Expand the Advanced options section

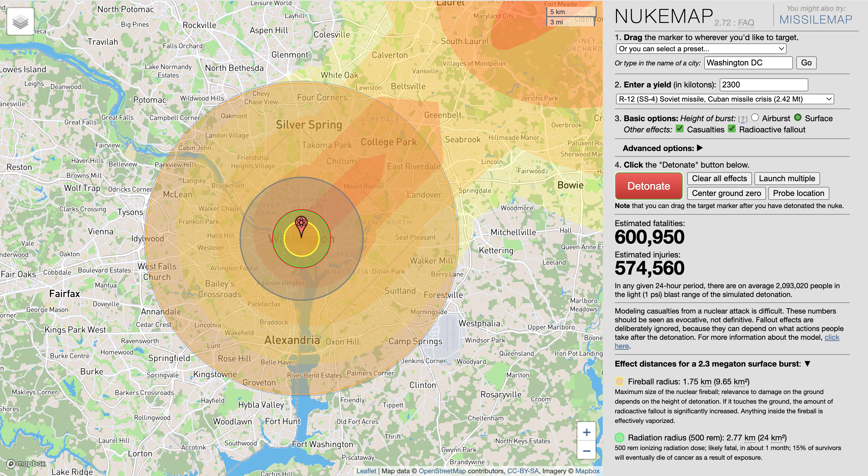pos(700,148)
